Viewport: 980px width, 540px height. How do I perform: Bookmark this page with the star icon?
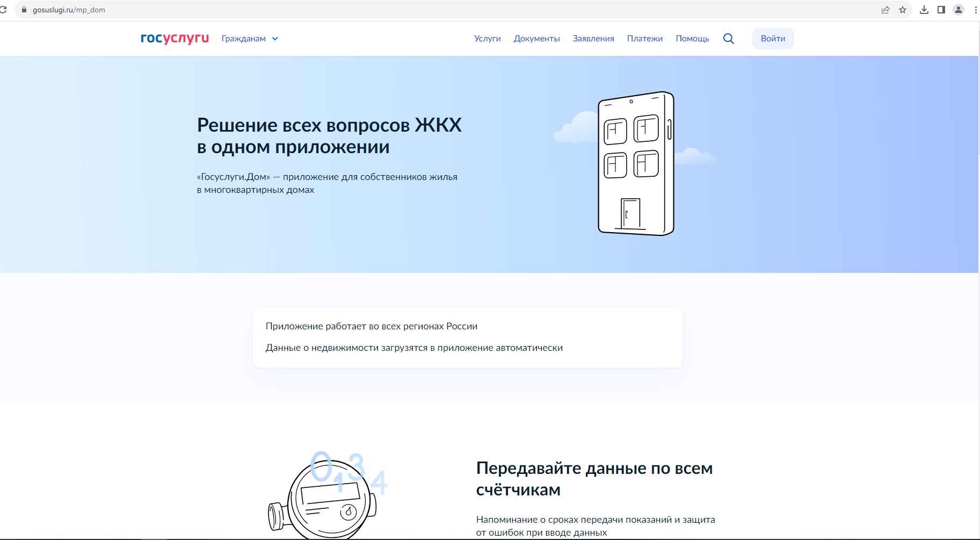point(903,10)
